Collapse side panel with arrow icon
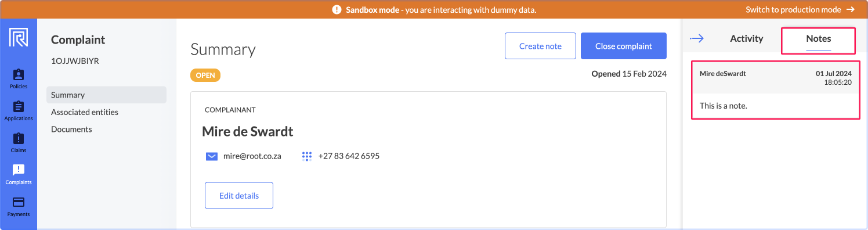Screen dimensions: 868x230 point(697,39)
